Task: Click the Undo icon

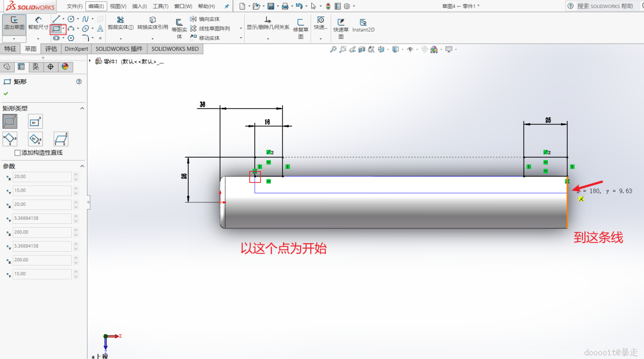Action: click(x=299, y=6)
